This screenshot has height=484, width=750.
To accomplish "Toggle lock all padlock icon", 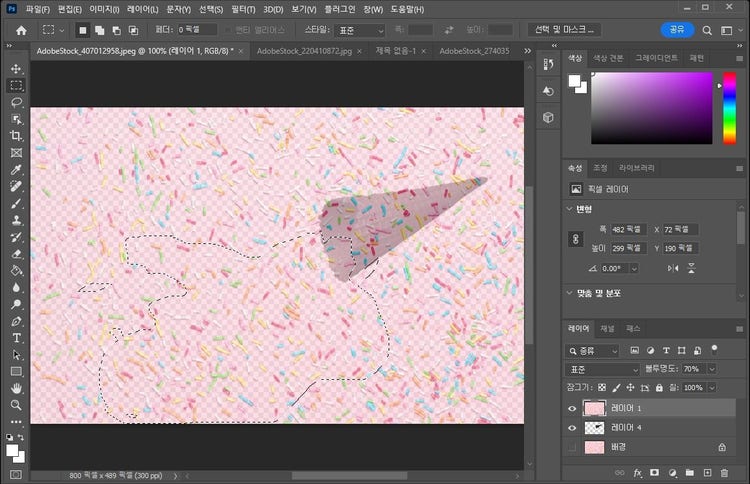I will click(x=659, y=387).
